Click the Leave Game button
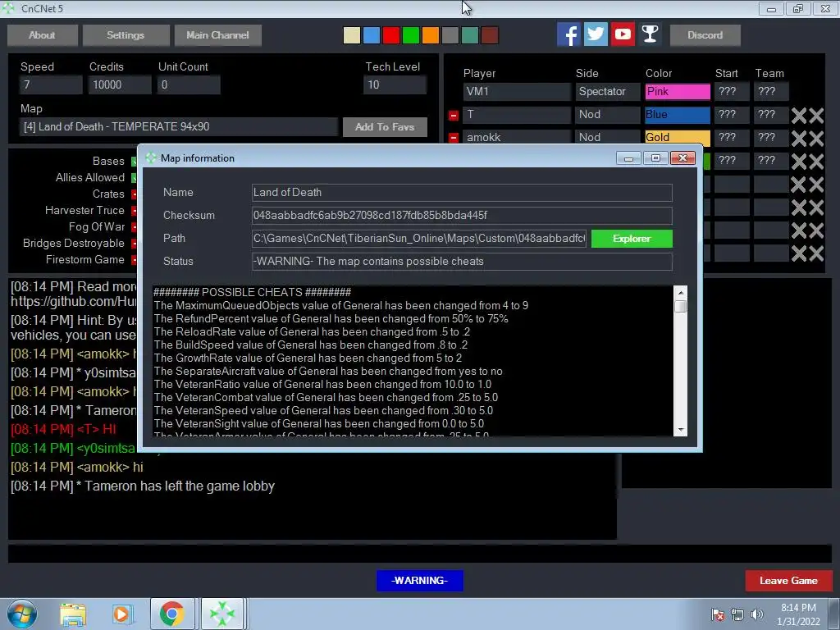 click(788, 581)
